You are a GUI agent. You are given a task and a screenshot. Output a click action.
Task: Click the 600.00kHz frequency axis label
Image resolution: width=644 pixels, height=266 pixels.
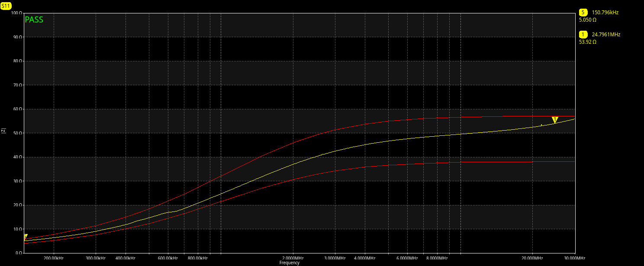click(x=167, y=258)
